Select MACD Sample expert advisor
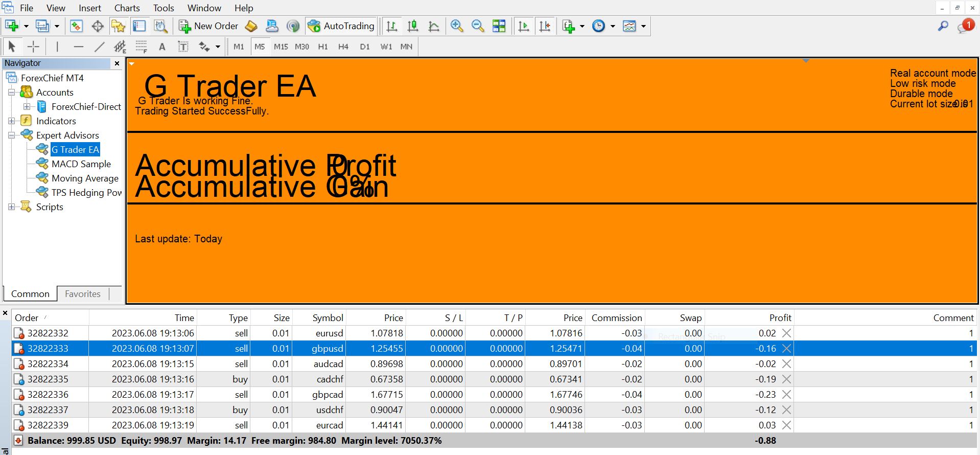This screenshot has height=455, width=980. 81,164
